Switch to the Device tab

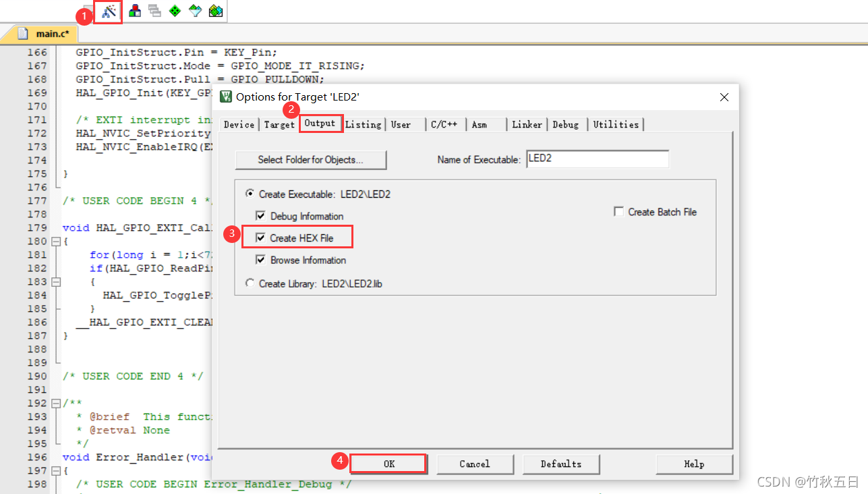tap(239, 125)
